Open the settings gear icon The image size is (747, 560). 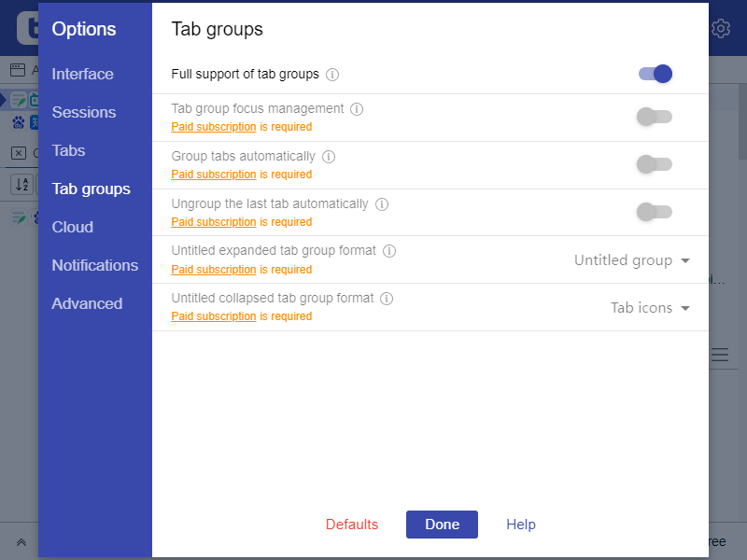tap(721, 29)
